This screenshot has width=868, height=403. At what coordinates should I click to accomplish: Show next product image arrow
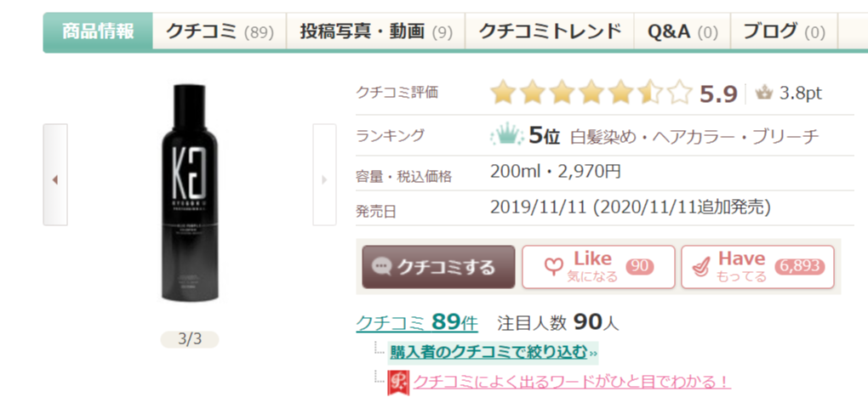324,179
